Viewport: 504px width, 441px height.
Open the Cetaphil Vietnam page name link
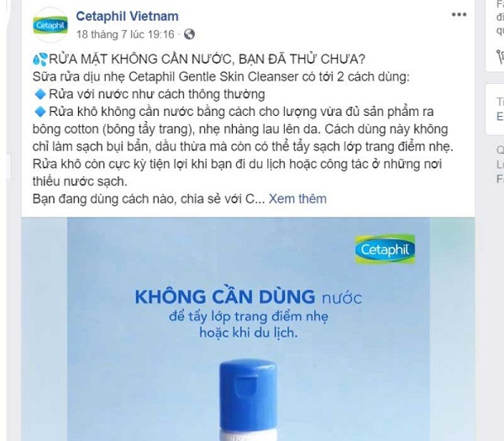point(128,16)
